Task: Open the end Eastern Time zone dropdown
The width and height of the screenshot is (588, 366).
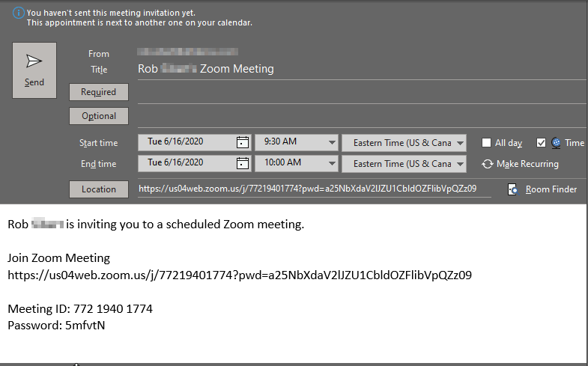Action: 460,163
